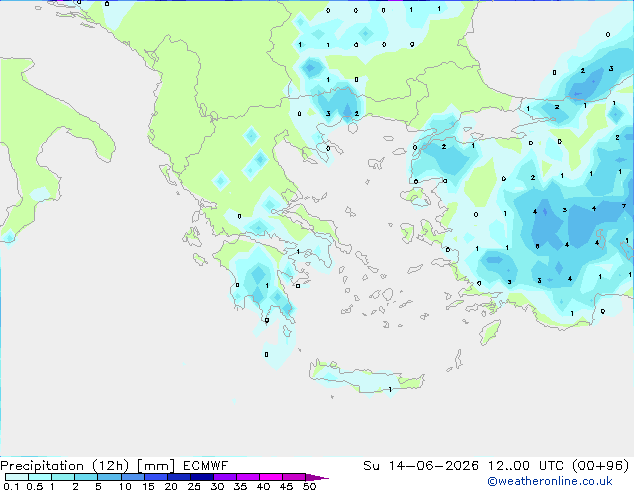
Task: Click the legend value label '30'
Action: click(x=217, y=486)
